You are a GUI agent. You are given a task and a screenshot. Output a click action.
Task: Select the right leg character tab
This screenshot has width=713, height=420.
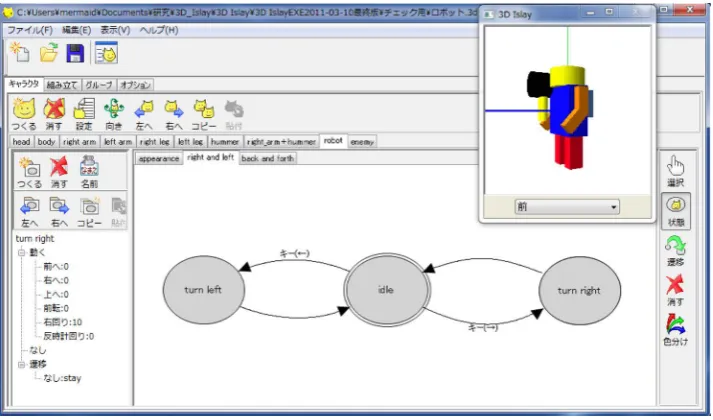coord(155,142)
